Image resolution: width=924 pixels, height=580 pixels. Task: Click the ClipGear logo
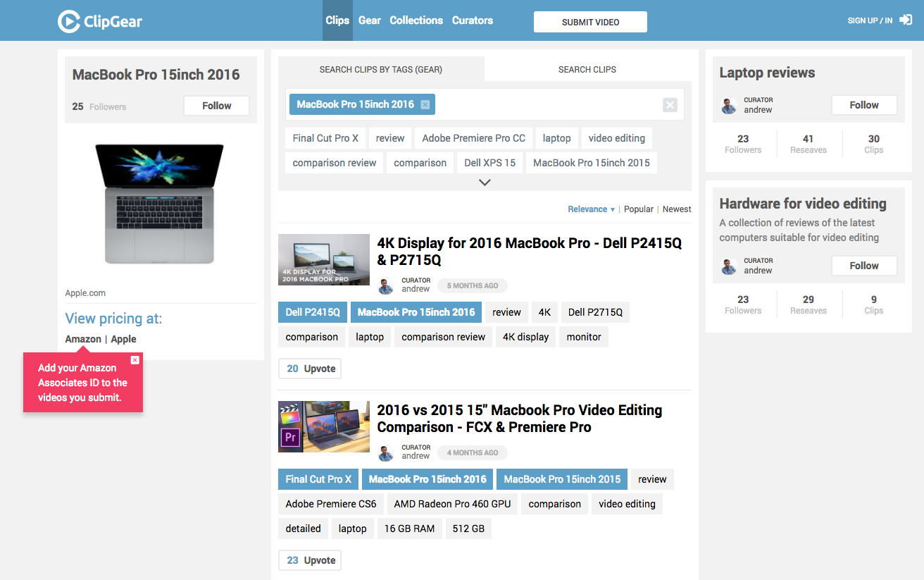pyautogui.click(x=100, y=21)
